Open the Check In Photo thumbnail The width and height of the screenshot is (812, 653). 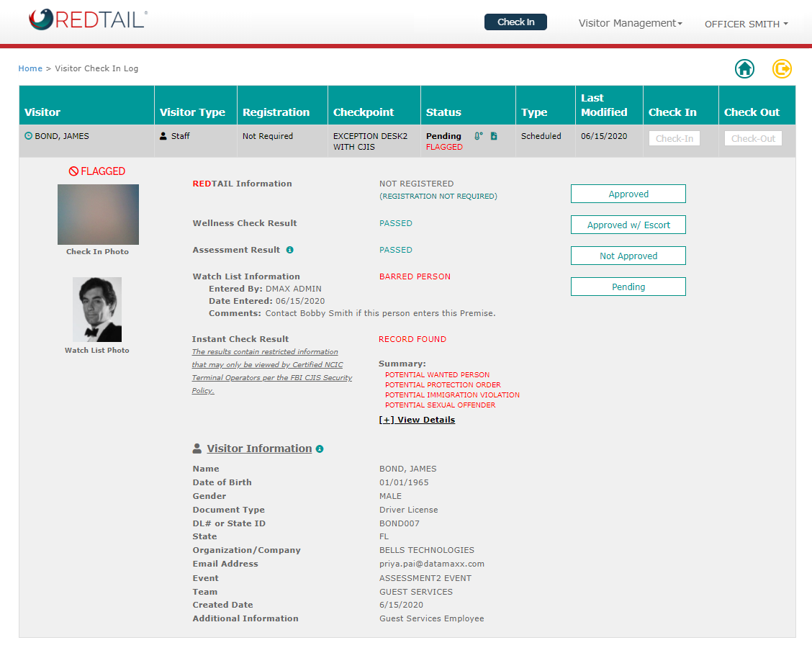click(98, 215)
